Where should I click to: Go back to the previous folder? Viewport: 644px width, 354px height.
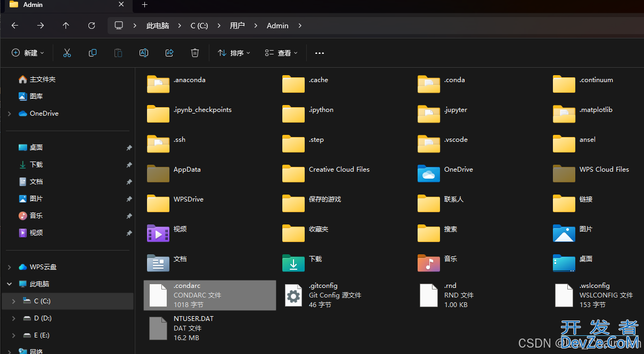click(x=15, y=26)
